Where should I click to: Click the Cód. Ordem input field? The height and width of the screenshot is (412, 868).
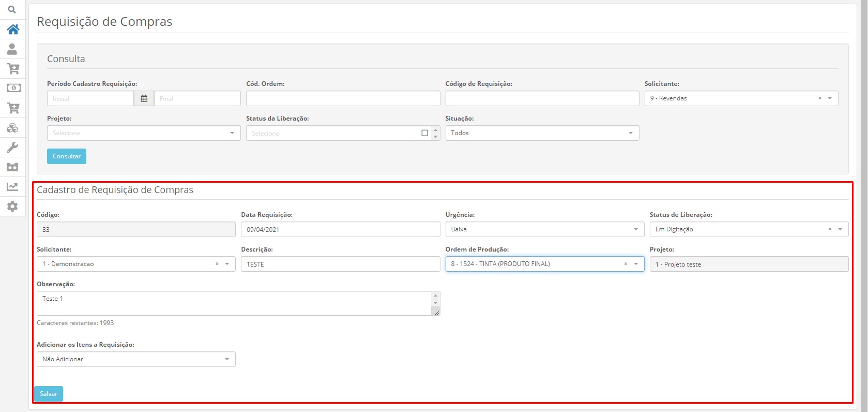pos(343,98)
